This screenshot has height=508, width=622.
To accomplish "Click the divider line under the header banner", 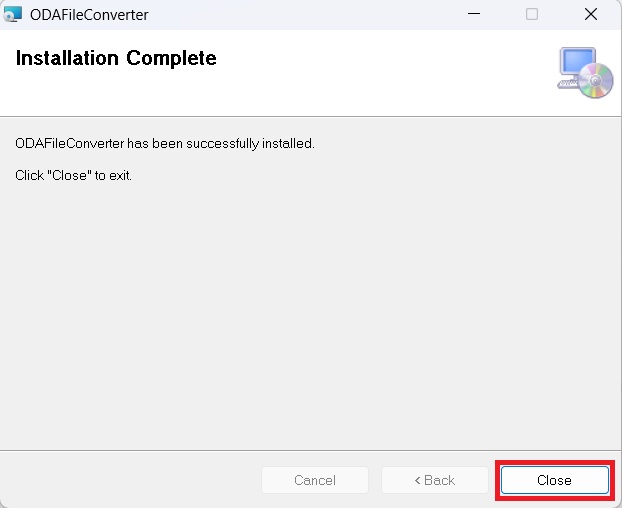I will [x=310, y=116].
